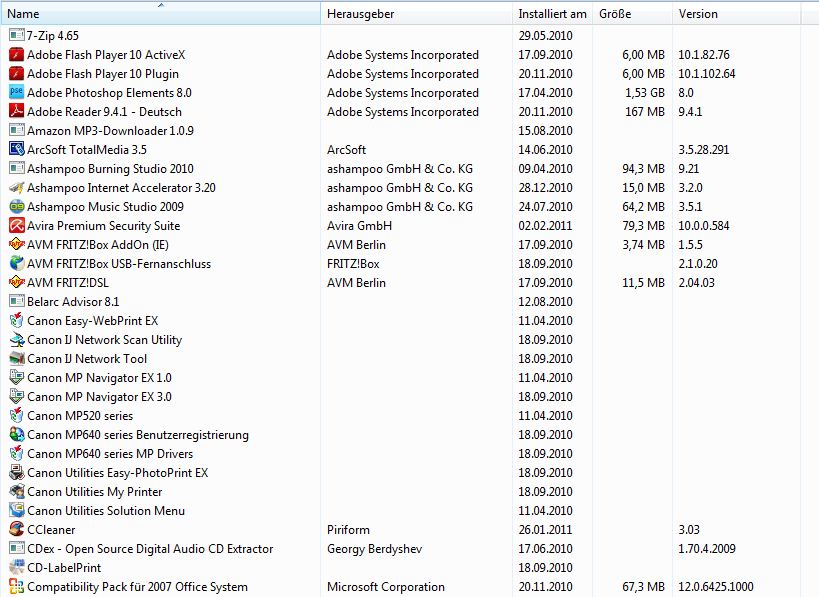This screenshot has height=597, width=819.
Task: Click the Canon Utilities My Printer icon
Action: [17, 491]
